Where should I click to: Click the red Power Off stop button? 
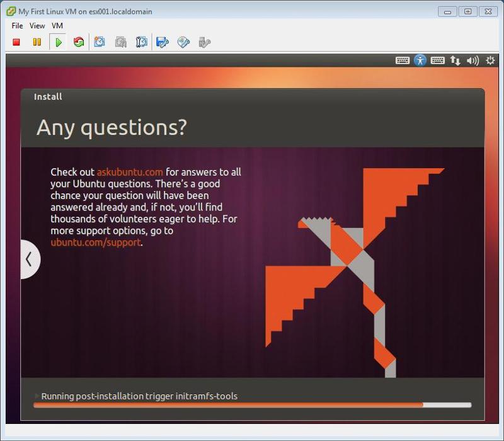point(16,42)
